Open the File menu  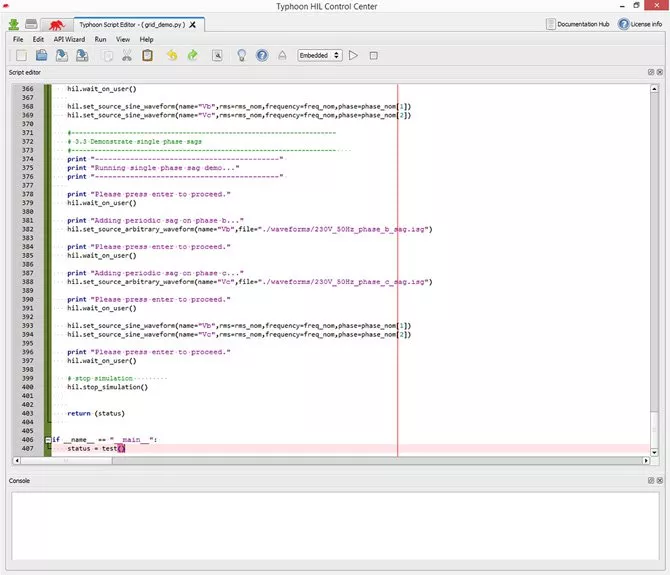coord(18,39)
